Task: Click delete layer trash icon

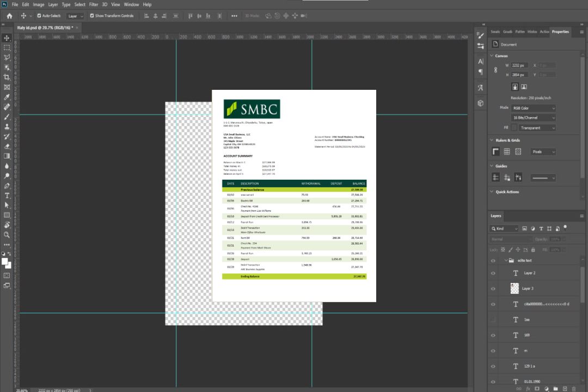Action: pyautogui.click(x=574, y=389)
